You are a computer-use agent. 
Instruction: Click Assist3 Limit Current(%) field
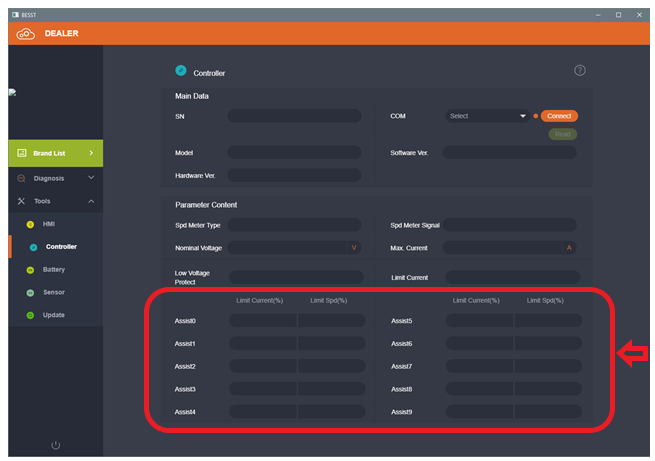pyautogui.click(x=263, y=389)
